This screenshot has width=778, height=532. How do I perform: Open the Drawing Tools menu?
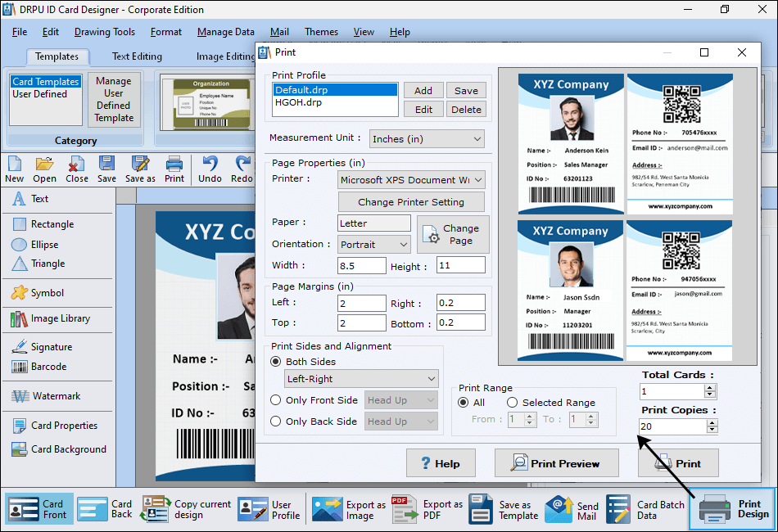click(x=105, y=32)
